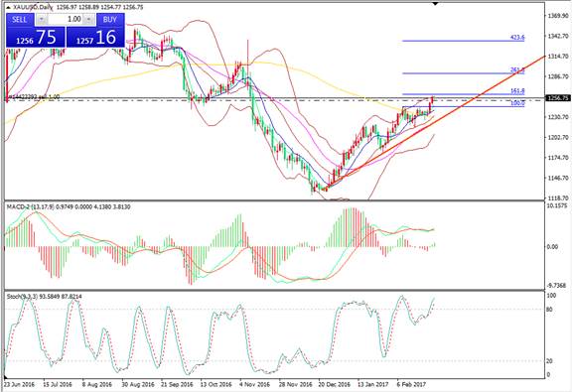This screenshot has width=572, height=392.
Task: Click the 6 Feb 2017 date label
Action: pyautogui.click(x=412, y=385)
